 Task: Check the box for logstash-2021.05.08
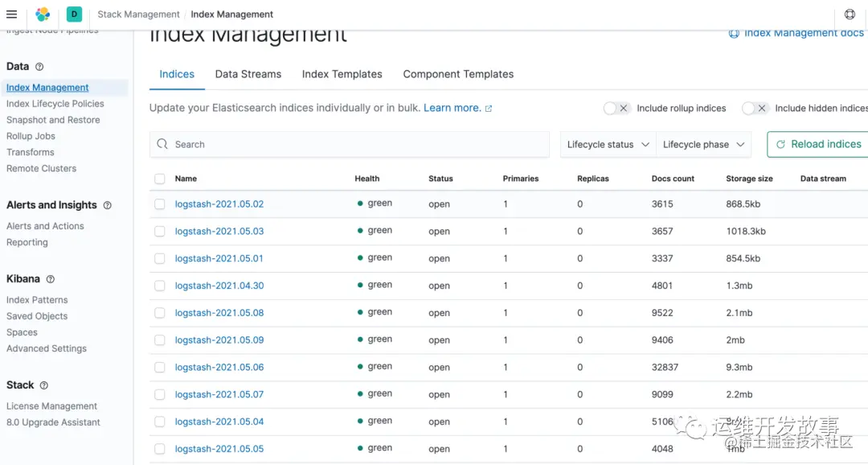(x=159, y=313)
